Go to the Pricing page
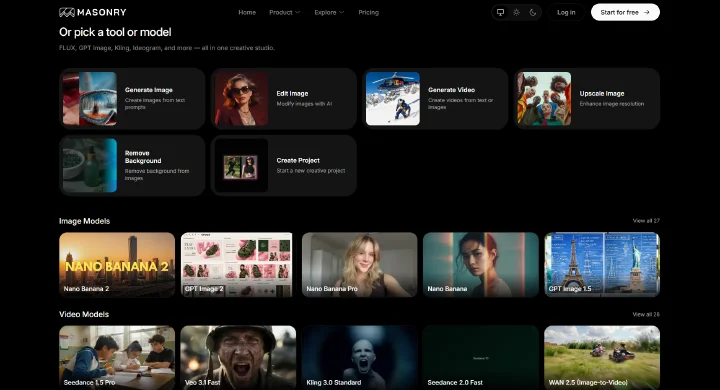This screenshot has width=720, height=390. [368, 12]
